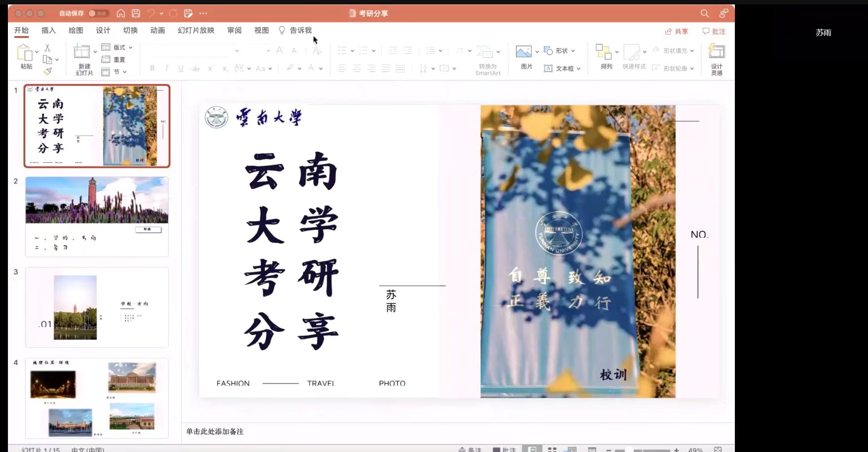Open the font name combo box
This screenshot has width=868, height=452.
point(195,50)
